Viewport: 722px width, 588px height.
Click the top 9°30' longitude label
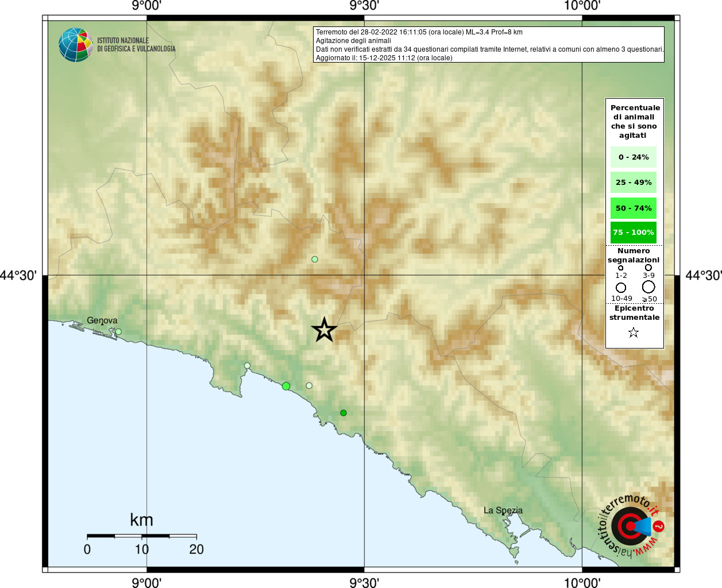(x=364, y=6)
